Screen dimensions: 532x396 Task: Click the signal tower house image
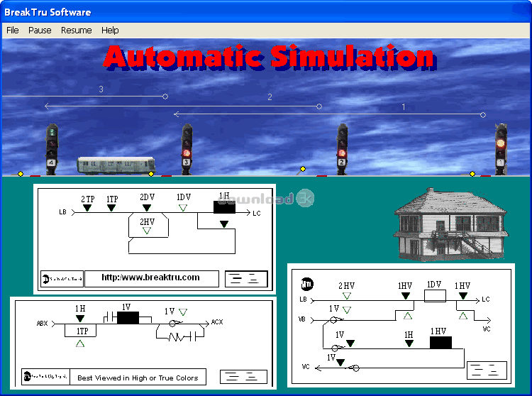[x=450, y=225]
